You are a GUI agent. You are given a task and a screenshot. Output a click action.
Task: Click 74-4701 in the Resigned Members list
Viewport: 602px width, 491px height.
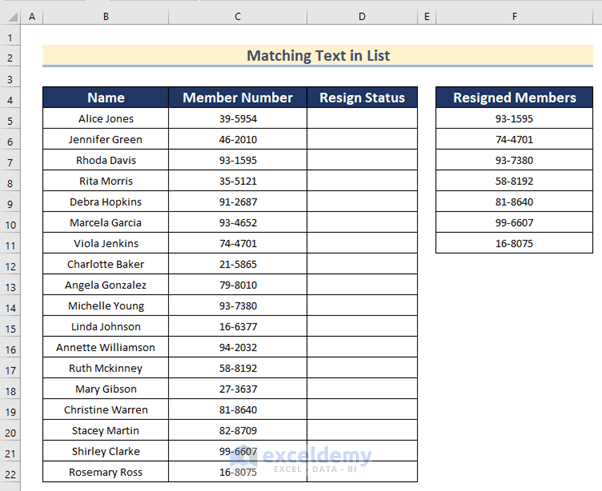514,139
